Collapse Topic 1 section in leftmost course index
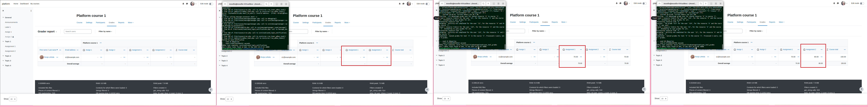Screen dimensions: 868x107 (x=3, y=41)
